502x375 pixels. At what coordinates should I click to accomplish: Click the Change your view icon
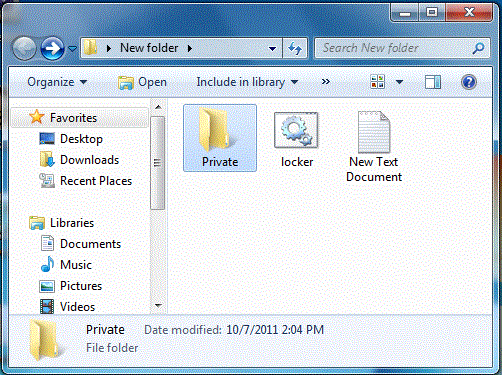point(378,82)
